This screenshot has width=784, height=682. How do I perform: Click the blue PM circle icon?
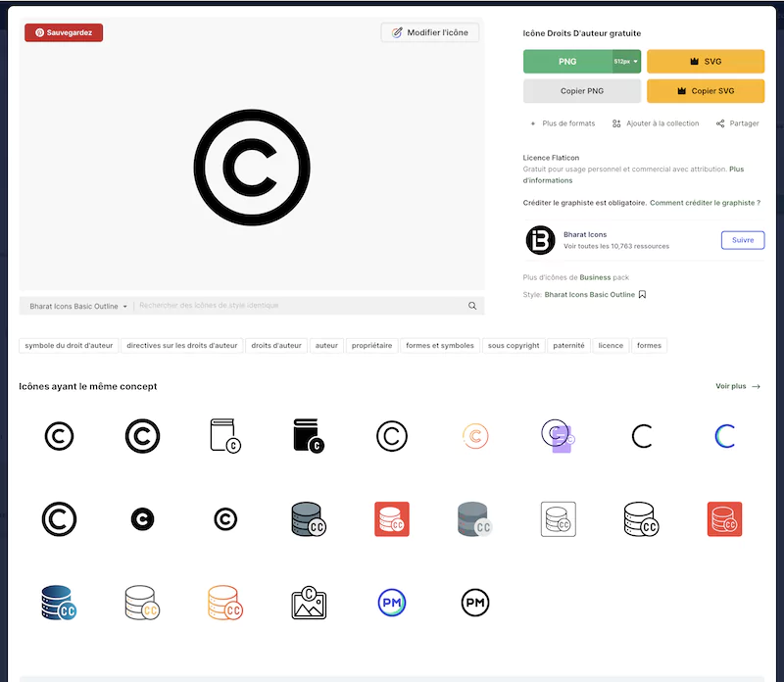pos(391,603)
